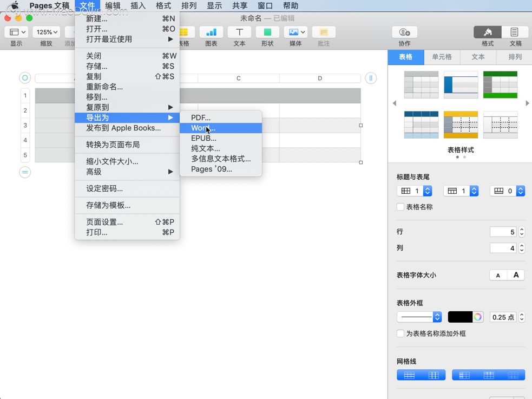Screen dimensions: 532x399
Task: Open the Apple menu
Action: (15, 6)
